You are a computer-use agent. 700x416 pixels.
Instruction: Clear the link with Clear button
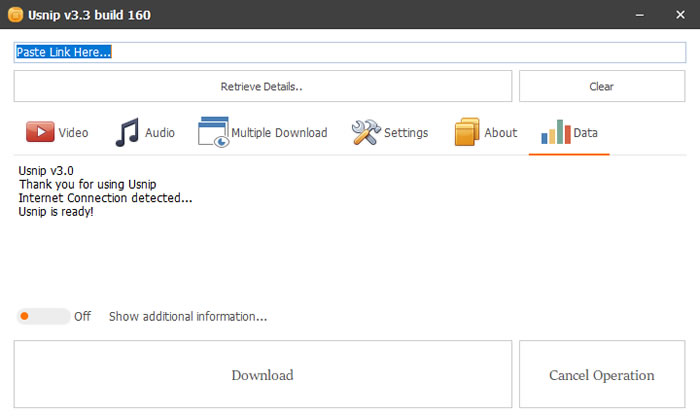coord(602,86)
